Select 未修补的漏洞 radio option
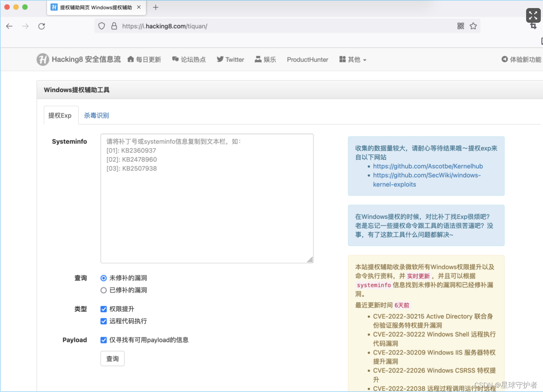 point(103,278)
